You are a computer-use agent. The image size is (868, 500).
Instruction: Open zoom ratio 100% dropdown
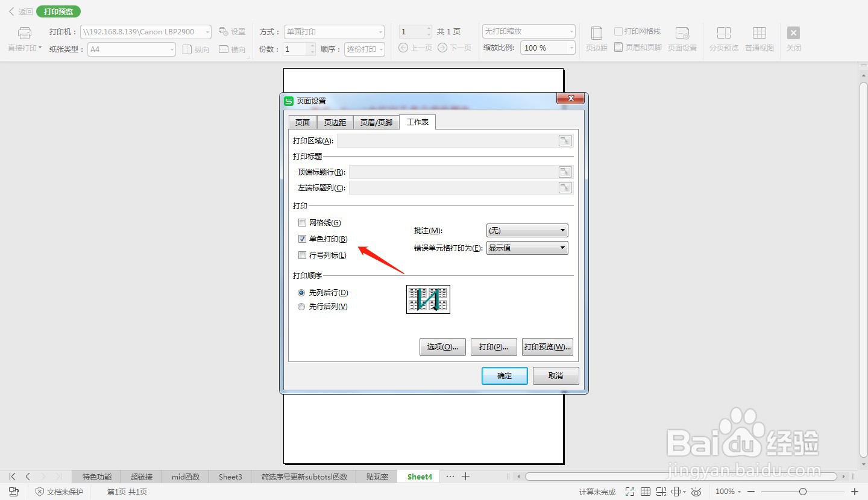tap(549, 48)
